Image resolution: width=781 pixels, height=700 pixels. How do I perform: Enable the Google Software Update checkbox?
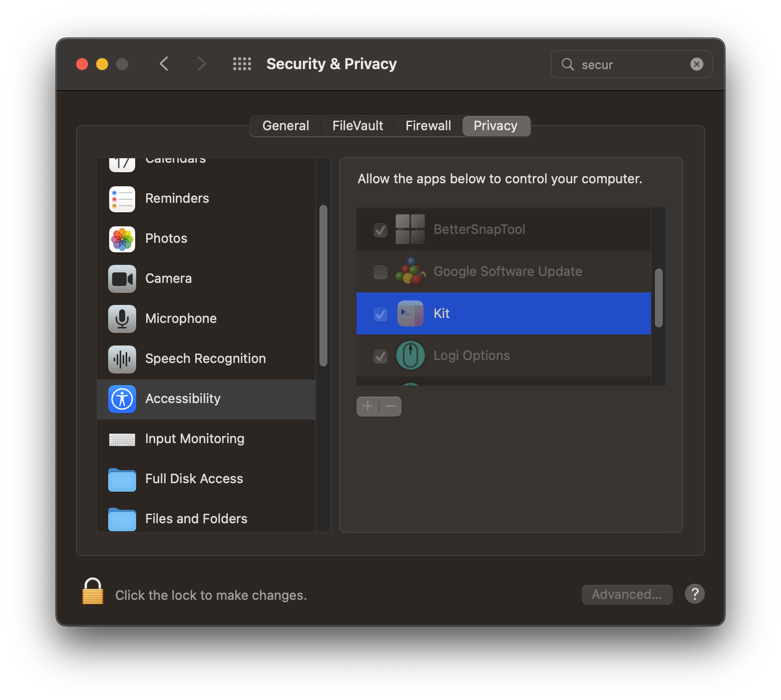coord(380,272)
